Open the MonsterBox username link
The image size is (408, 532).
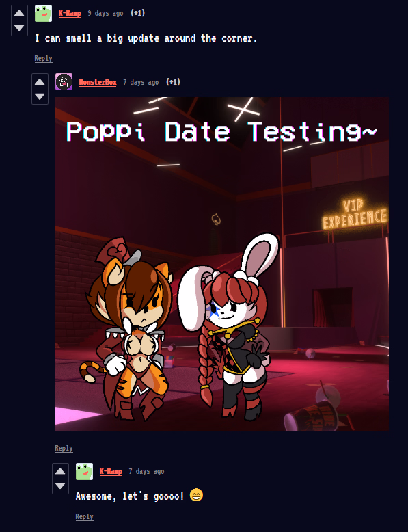click(98, 82)
